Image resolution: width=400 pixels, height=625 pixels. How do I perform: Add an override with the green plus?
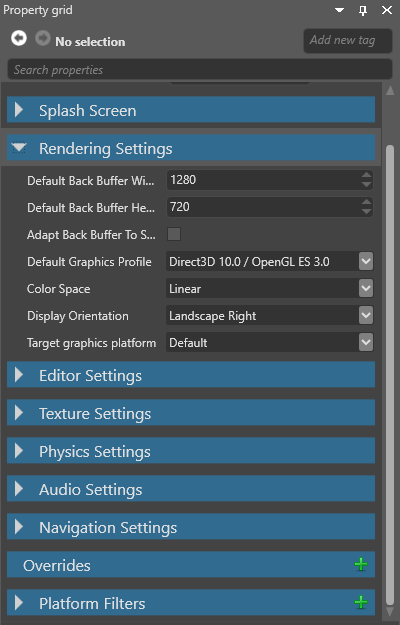(361, 564)
